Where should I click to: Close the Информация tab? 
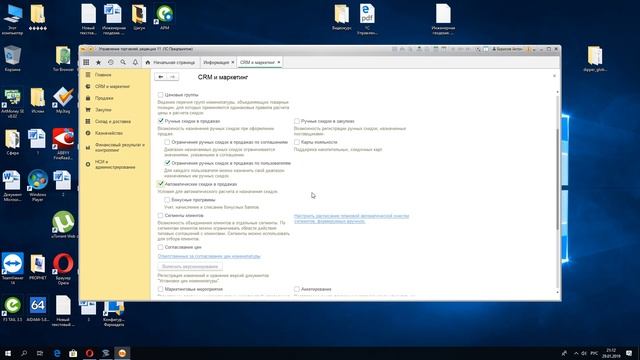[x=233, y=62]
